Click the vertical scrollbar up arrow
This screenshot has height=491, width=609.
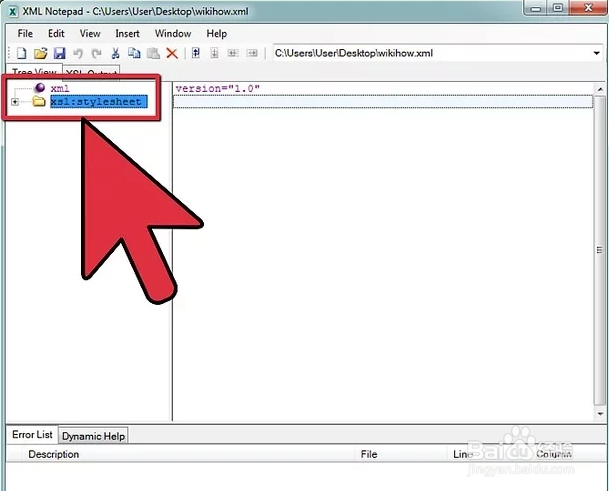[600, 89]
